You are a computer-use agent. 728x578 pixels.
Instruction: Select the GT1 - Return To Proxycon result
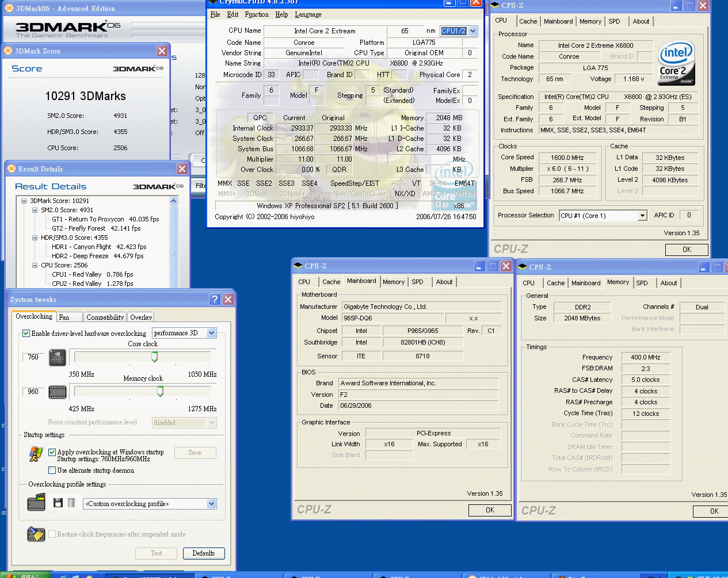(x=105, y=219)
